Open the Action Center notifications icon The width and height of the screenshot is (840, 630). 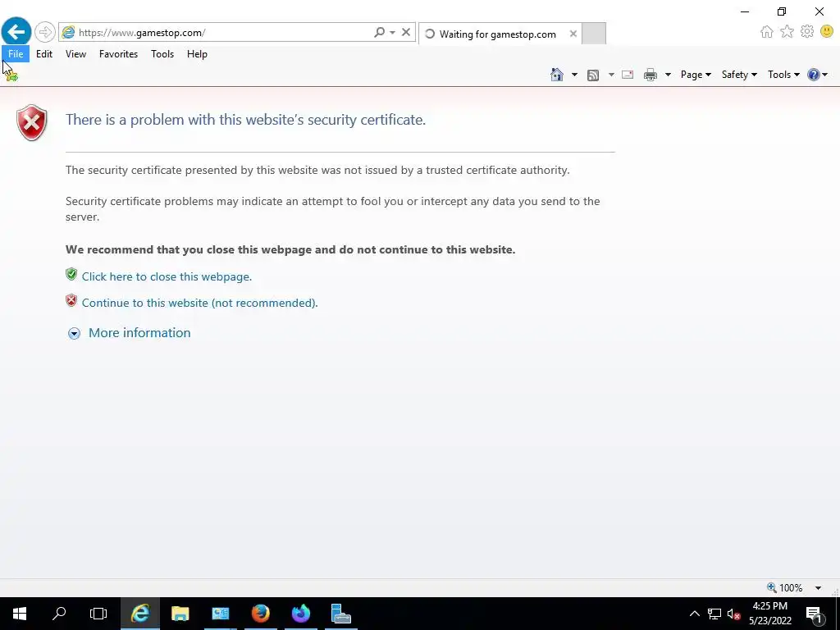tap(814, 614)
